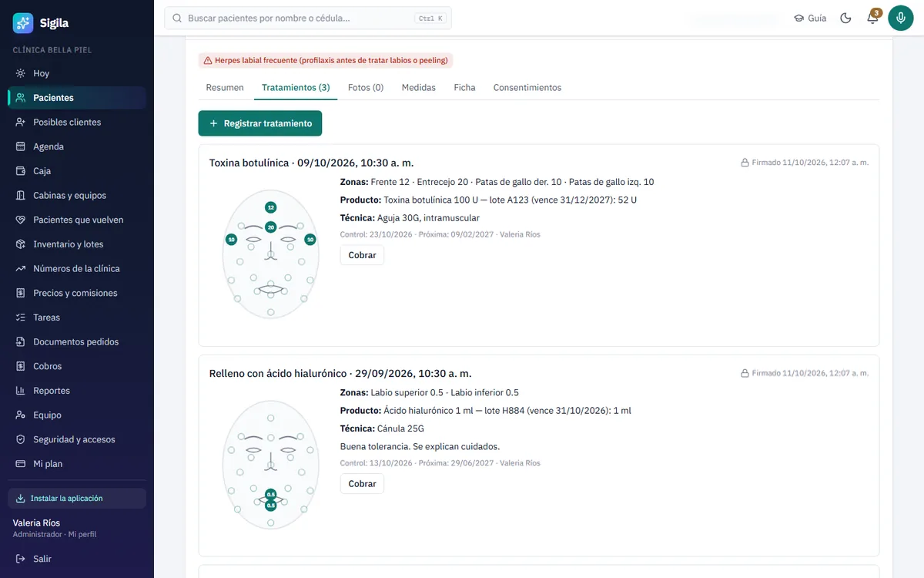Click the Herpes labial frecuente alert
The image size is (924, 578).
pos(326,60)
